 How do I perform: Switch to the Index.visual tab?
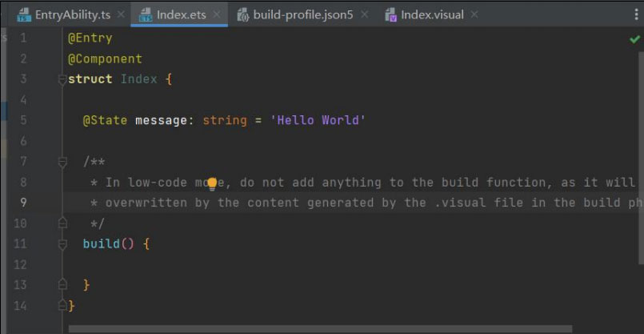432,15
